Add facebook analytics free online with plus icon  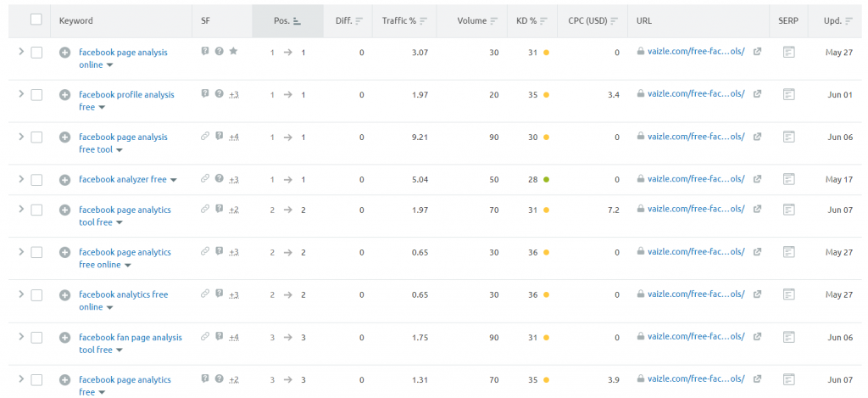[x=64, y=295]
